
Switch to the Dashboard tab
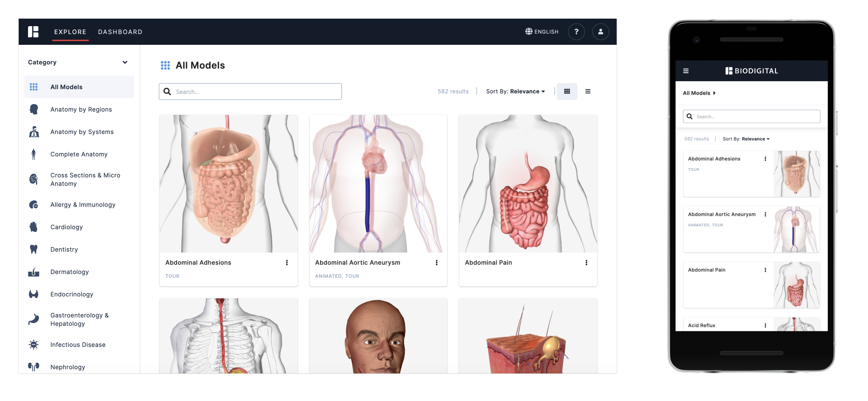coord(120,32)
